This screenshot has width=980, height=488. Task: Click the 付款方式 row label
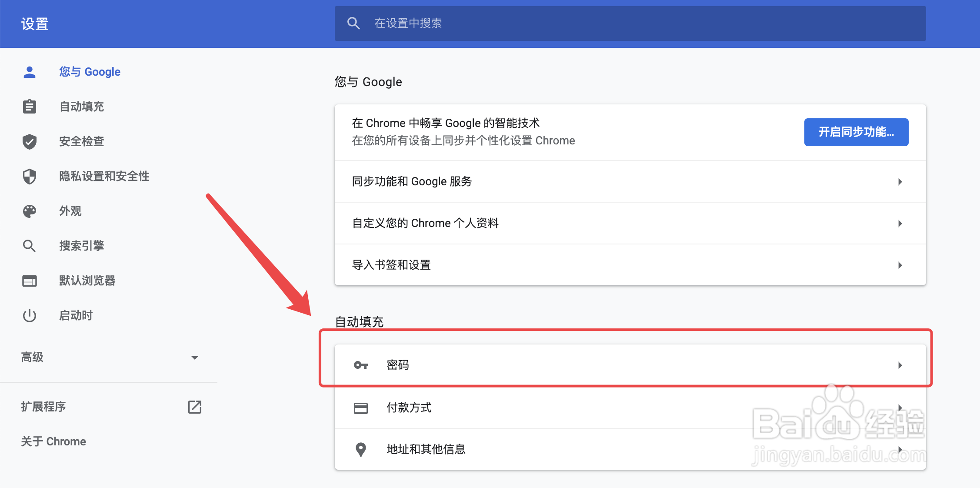[409, 408]
